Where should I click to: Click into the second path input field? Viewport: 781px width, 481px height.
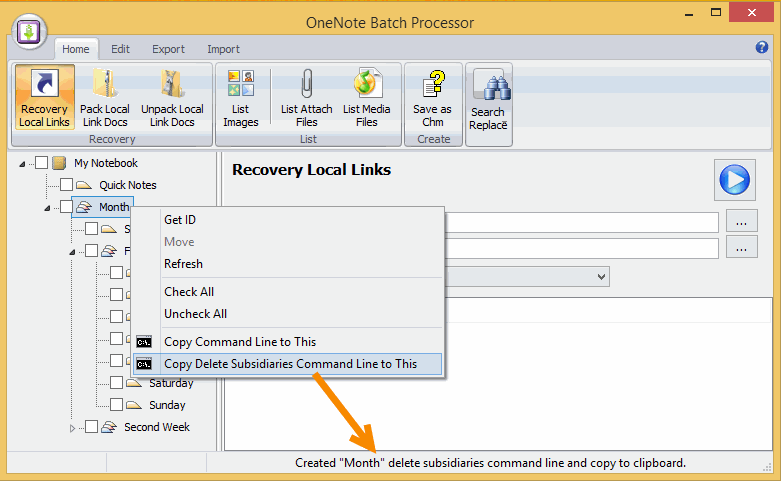point(582,248)
